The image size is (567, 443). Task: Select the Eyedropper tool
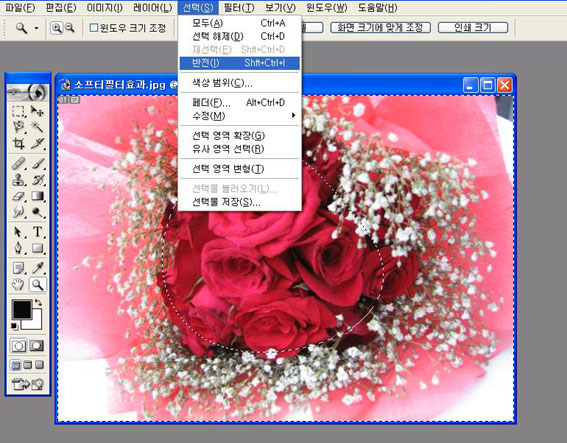click(x=37, y=268)
